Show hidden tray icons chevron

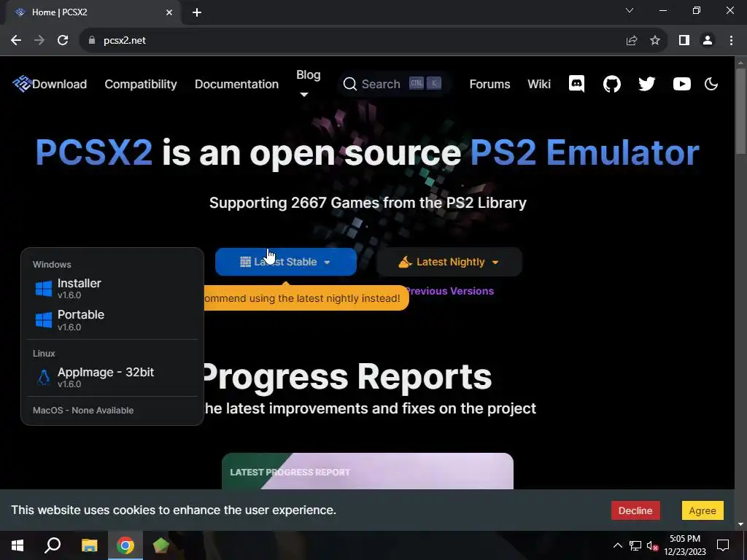click(x=617, y=545)
